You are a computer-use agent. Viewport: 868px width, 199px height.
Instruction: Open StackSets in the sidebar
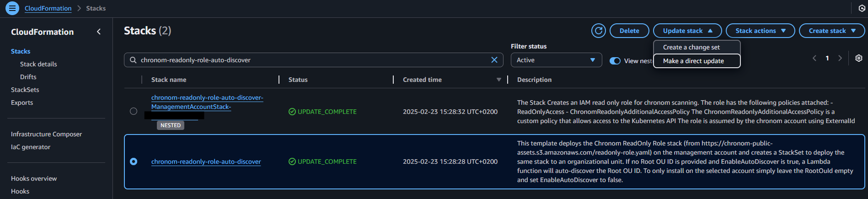(25, 90)
